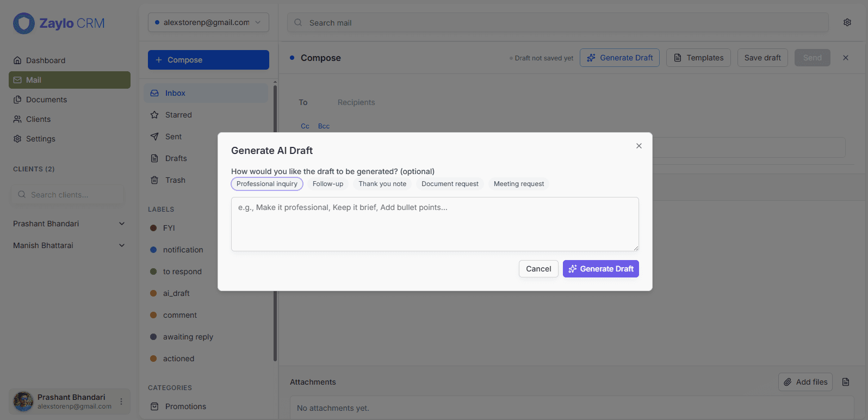The width and height of the screenshot is (868, 420).
Task: Click the Zaylo CRM shield logo
Action: pyautogui.click(x=23, y=23)
